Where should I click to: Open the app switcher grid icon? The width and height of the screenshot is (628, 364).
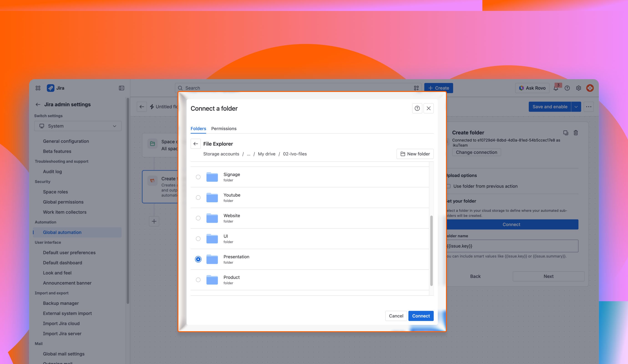pos(38,88)
